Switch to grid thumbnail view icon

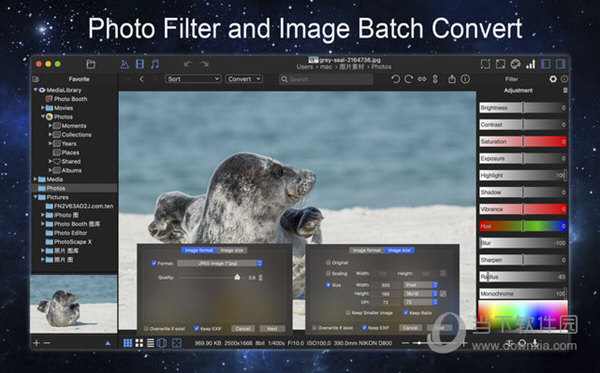point(127,343)
